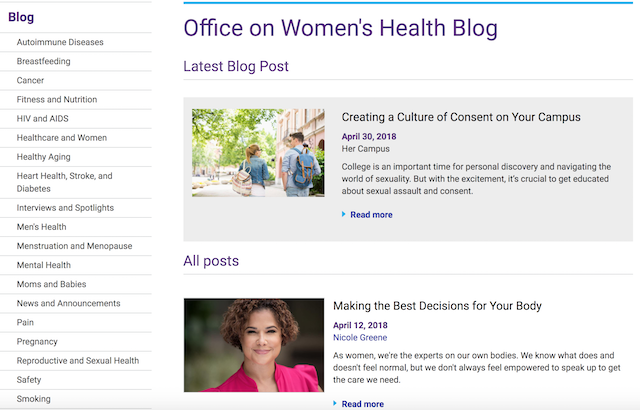Select Fitness and Nutrition category
This screenshot has width=640, height=410.
[x=57, y=100]
